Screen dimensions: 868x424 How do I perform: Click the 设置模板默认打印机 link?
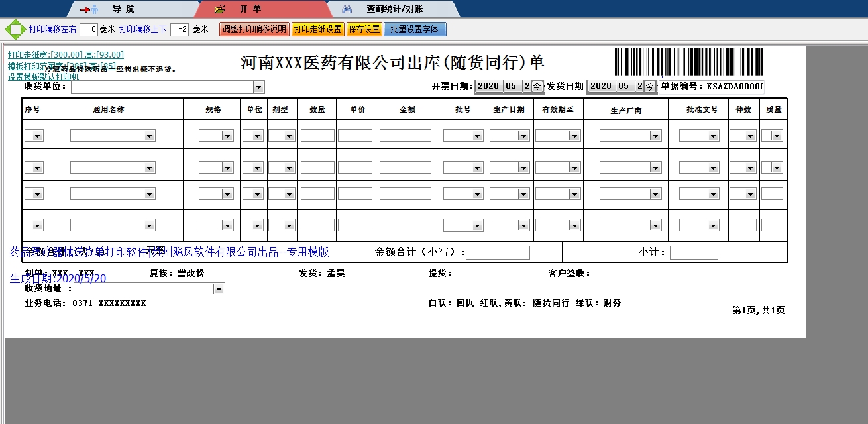click(x=43, y=77)
